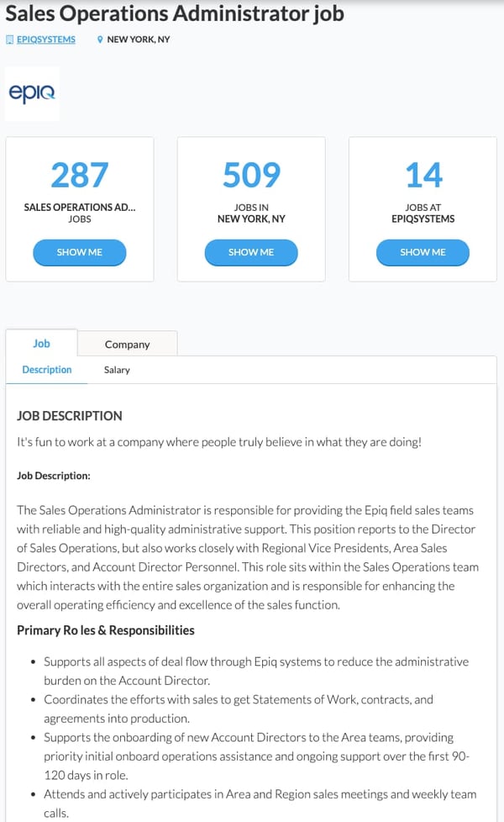Click the 287 job count number
Image resolution: width=504 pixels, height=822 pixels.
click(80, 175)
